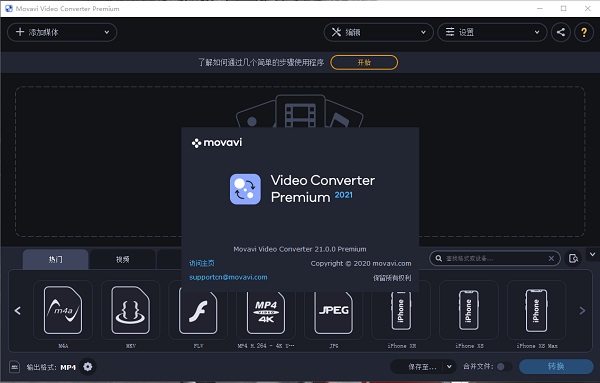
Task: Click the output format file icon
Action: click(x=15, y=367)
